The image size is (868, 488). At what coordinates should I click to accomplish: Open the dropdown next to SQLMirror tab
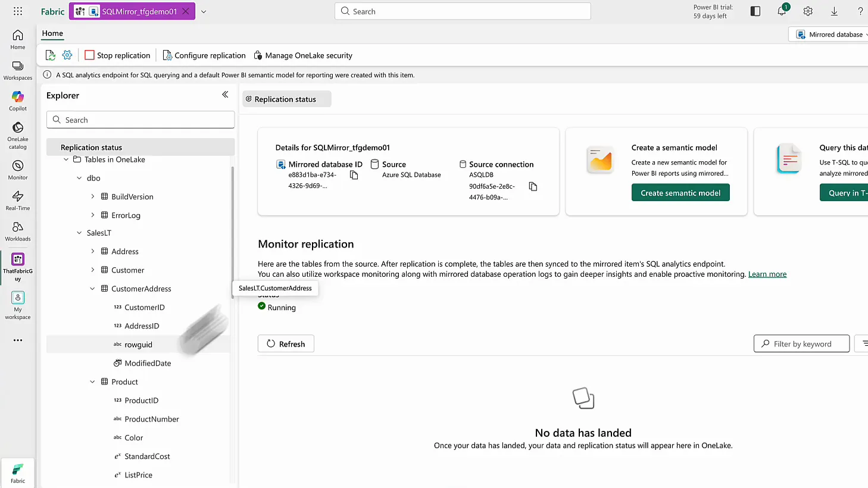click(x=204, y=11)
